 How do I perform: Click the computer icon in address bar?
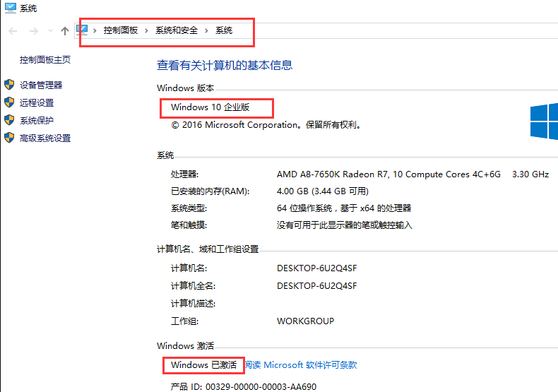click(83, 30)
